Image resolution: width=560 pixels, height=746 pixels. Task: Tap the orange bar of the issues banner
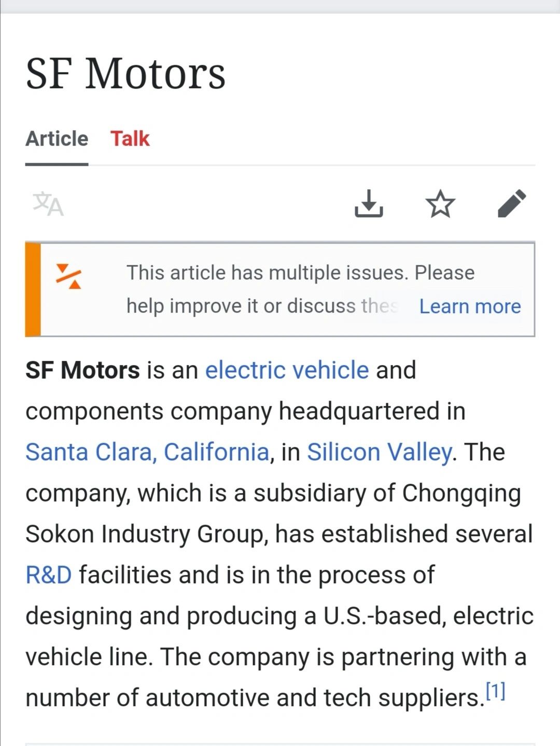33,289
